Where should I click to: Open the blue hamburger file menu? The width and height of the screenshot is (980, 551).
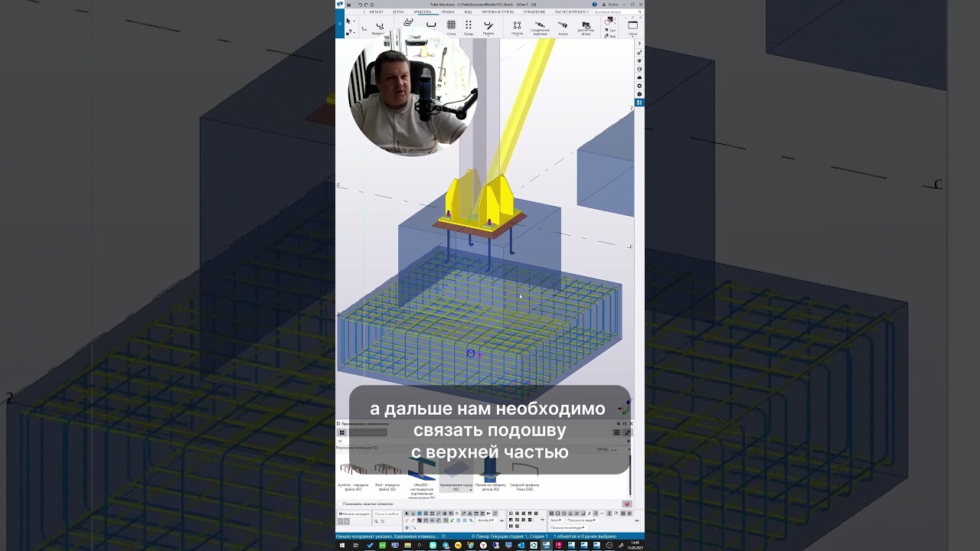click(339, 24)
